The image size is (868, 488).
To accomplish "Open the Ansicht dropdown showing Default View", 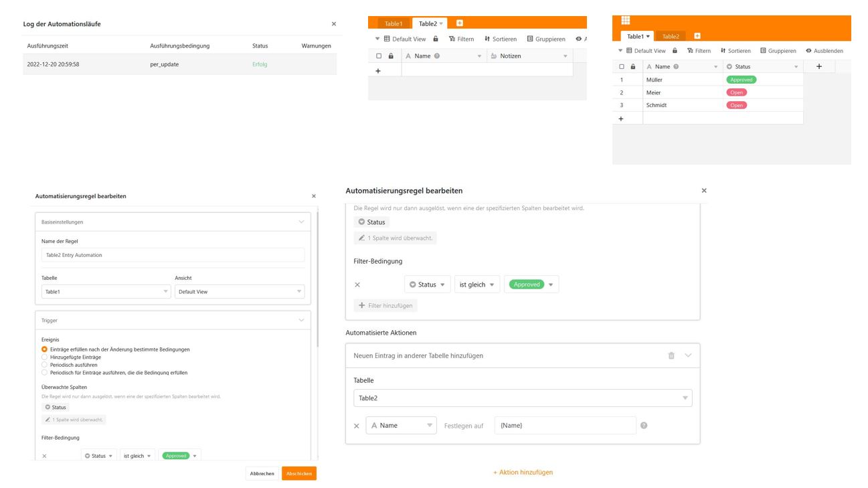I will point(239,292).
